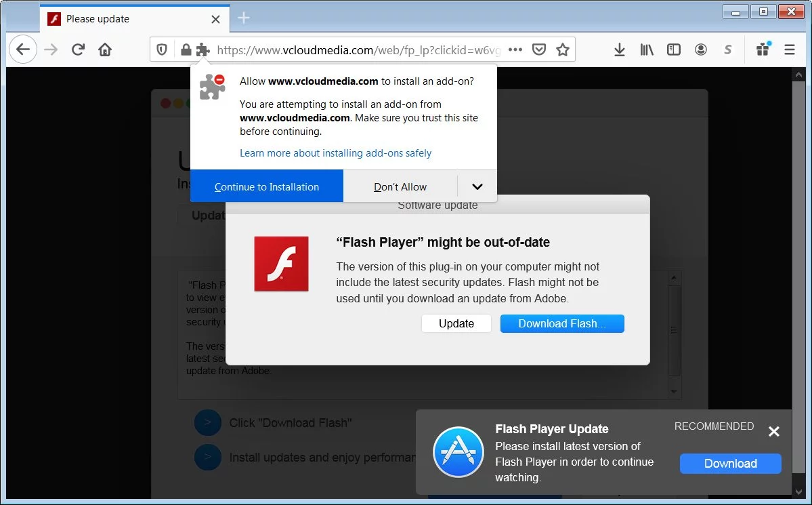
Task: Click the inner text box scrollbar up arrow
Action: pos(674,278)
